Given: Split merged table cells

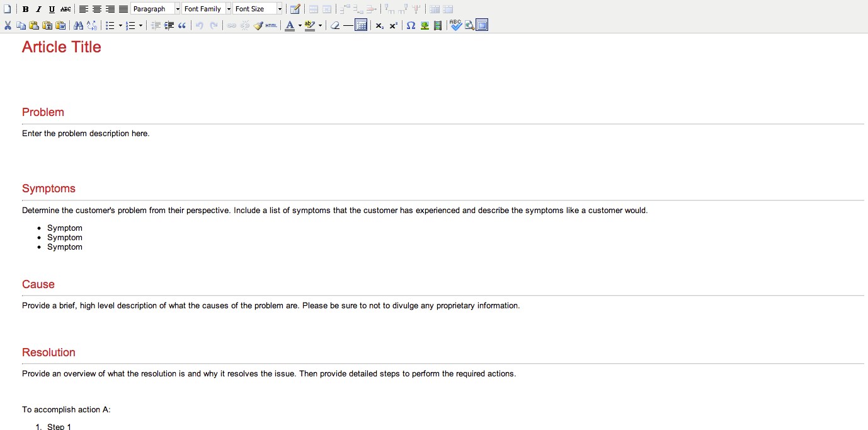Looking at the screenshot, I should coord(435,9).
